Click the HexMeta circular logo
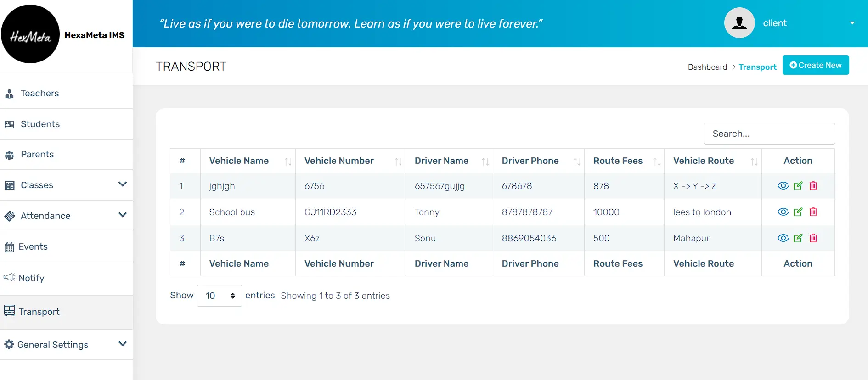The width and height of the screenshot is (868, 380). (x=30, y=34)
